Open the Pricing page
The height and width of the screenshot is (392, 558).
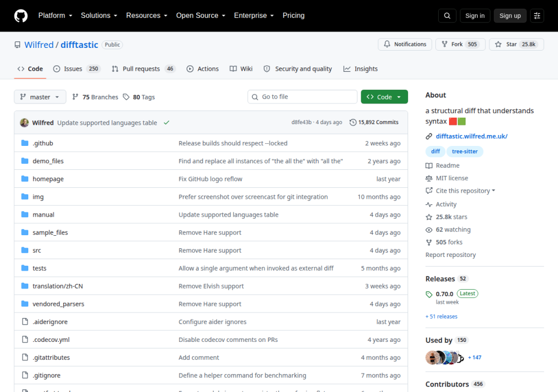tap(294, 16)
